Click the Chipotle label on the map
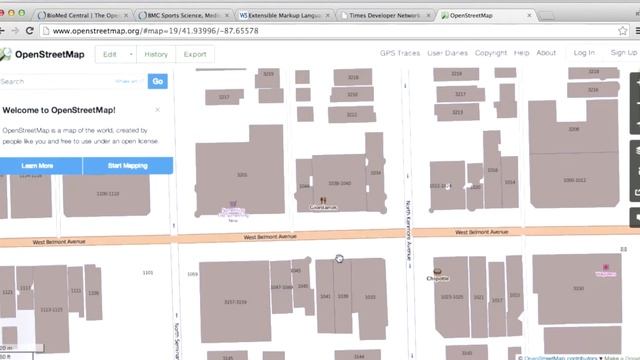Image resolution: width=640 pixels, height=360 pixels. (x=437, y=278)
